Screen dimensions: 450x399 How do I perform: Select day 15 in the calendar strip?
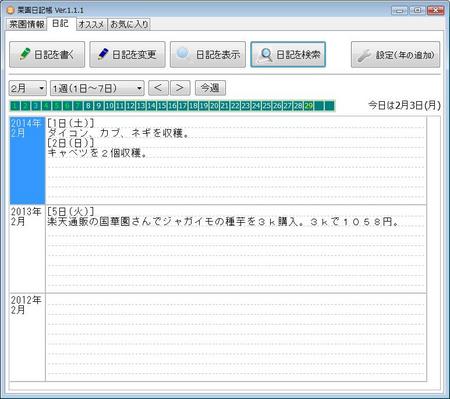(x=162, y=106)
